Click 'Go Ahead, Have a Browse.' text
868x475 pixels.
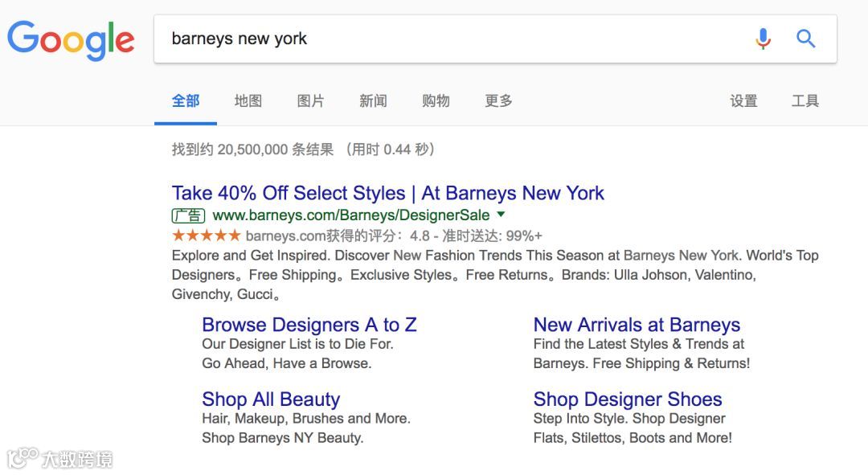pos(287,363)
